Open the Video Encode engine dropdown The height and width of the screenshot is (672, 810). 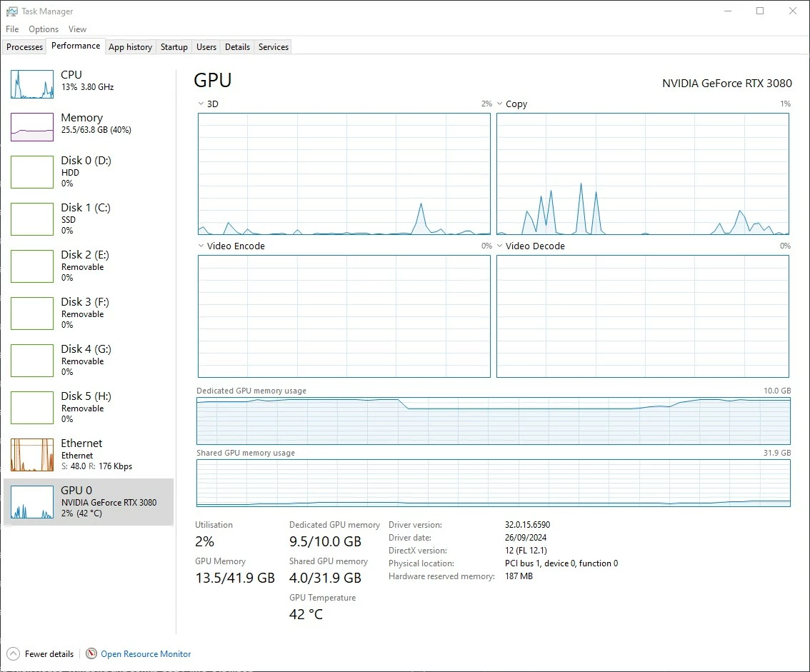click(201, 246)
